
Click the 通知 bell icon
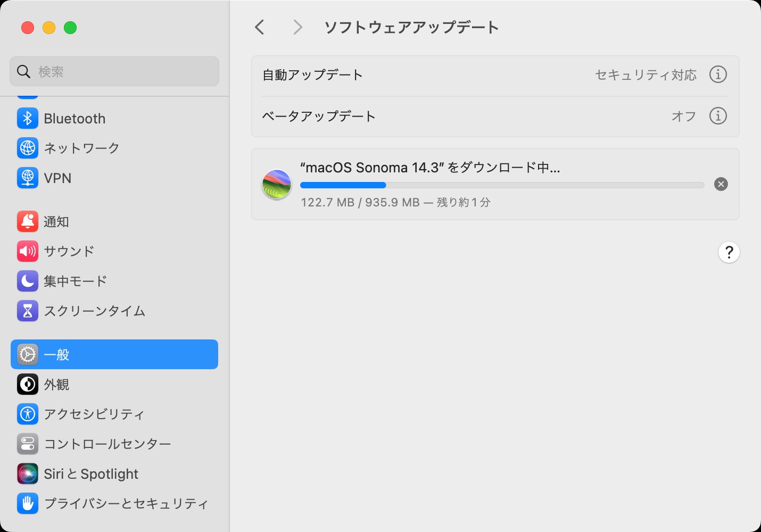coord(28,221)
